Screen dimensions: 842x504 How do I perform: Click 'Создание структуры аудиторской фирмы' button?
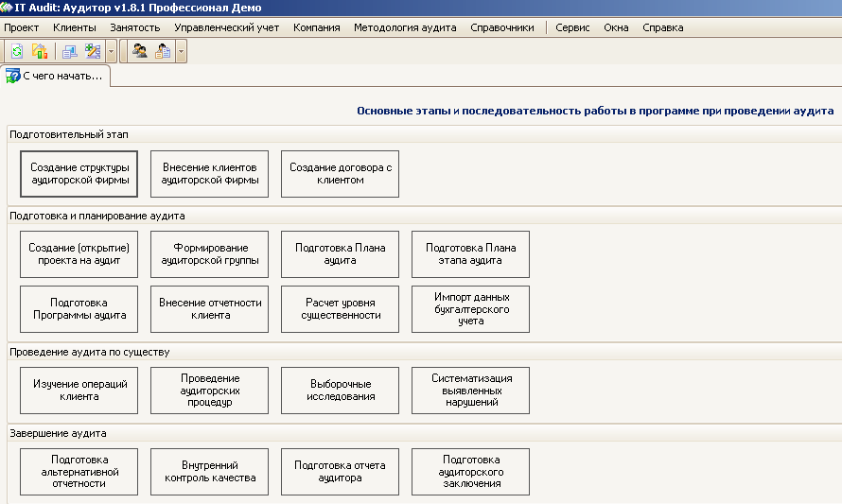pos(79,174)
